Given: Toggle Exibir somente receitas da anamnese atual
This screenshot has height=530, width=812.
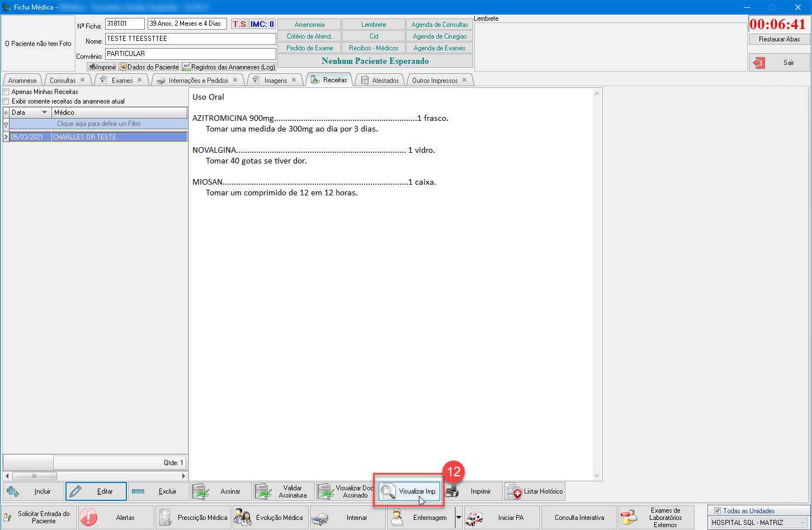Looking at the screenshot, I should coord(6,101).
